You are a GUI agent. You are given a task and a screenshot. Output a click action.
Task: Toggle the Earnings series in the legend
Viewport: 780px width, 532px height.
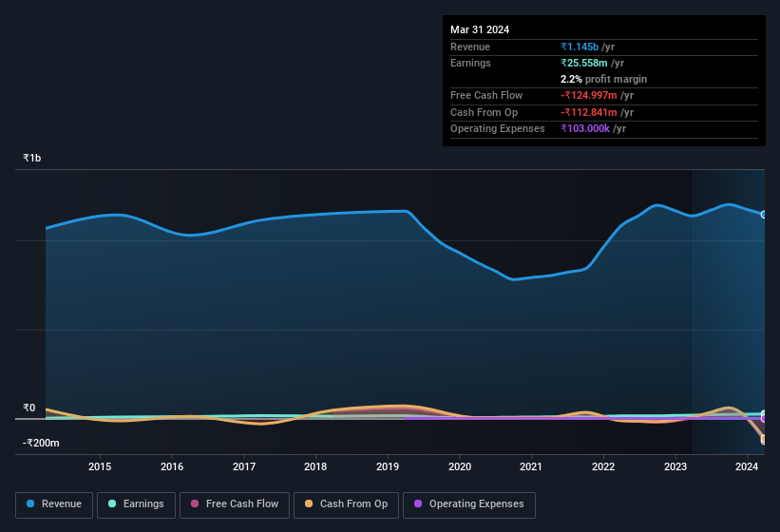tap(136, 504)
